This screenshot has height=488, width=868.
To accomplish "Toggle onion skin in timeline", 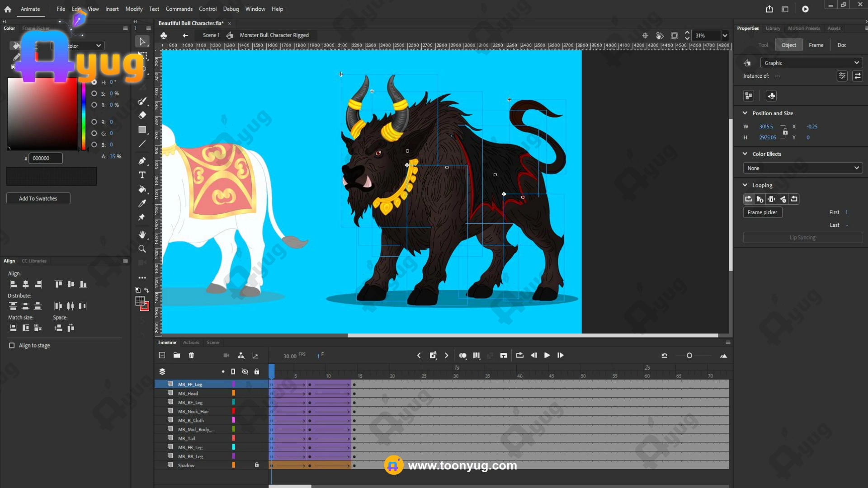I will pos(462,356).
